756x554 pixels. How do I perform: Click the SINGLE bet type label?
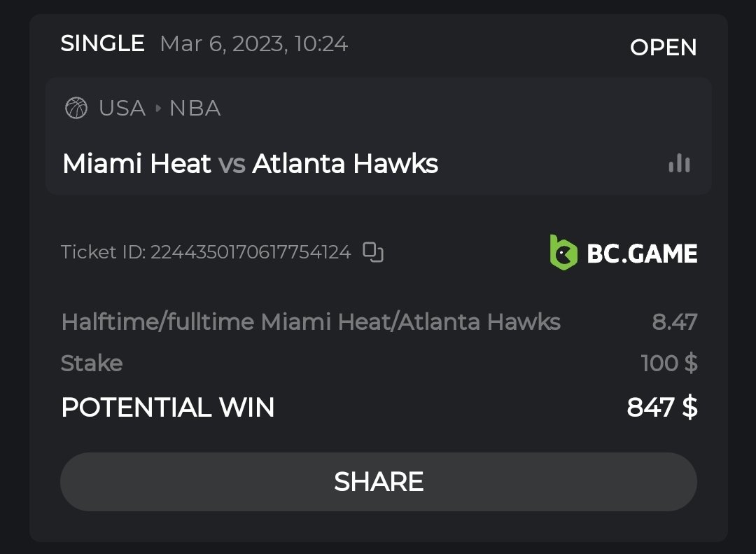tap(102, 44)
